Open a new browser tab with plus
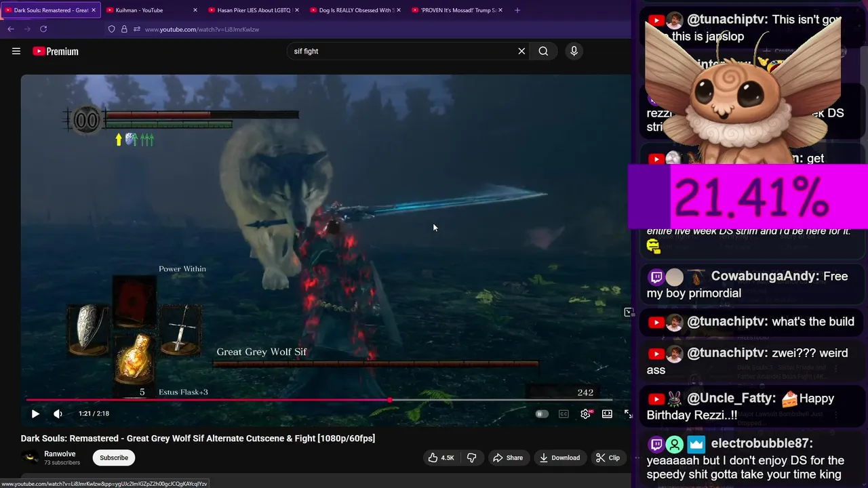The height and width of the screenshot is (488, 868). point(517,10)
